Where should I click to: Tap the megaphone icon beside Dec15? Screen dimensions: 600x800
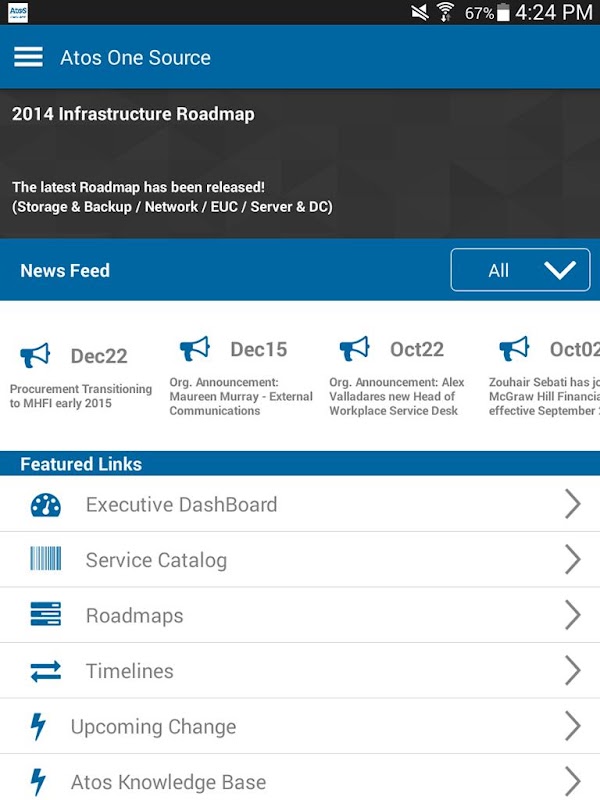[195, 348]
